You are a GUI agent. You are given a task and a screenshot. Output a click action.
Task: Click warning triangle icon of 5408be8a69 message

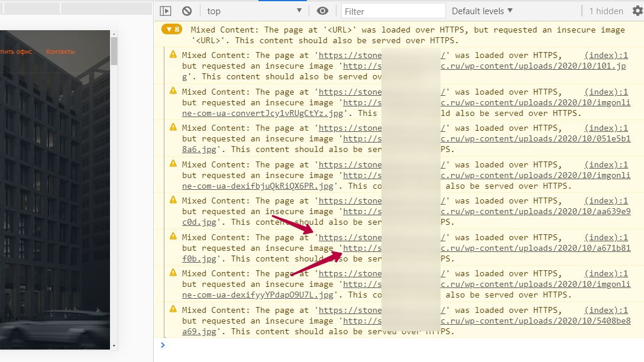[173, 309]
